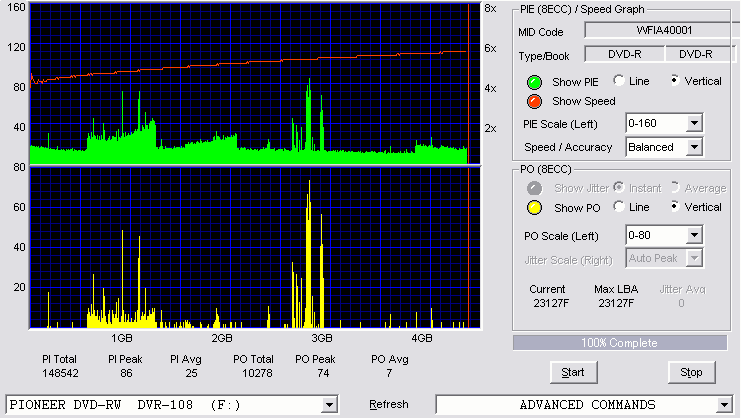Click the 3GB axis label

pyautogui.click(x=322, y=338)
